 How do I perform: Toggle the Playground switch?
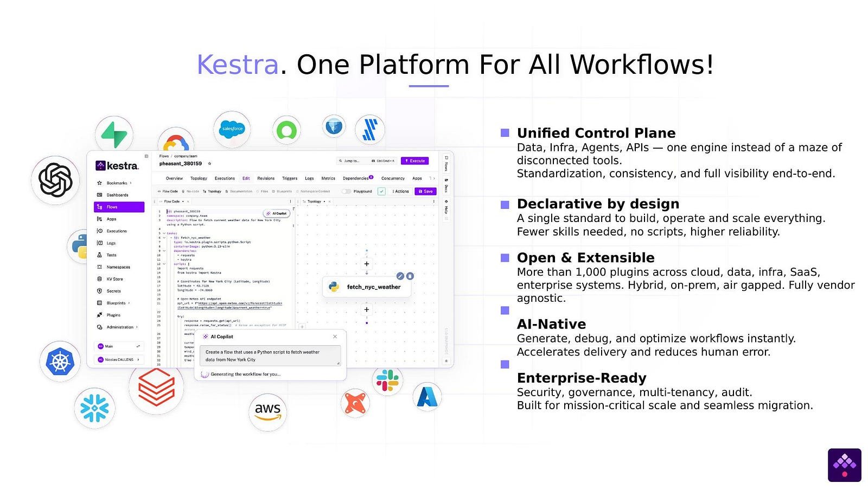[346, 192]
